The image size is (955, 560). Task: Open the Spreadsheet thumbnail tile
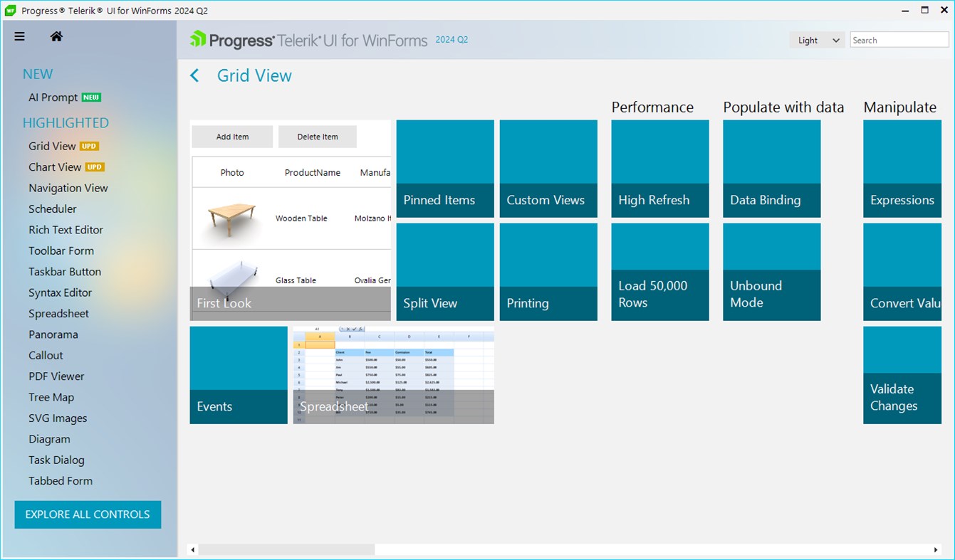(x=394, y=375)
